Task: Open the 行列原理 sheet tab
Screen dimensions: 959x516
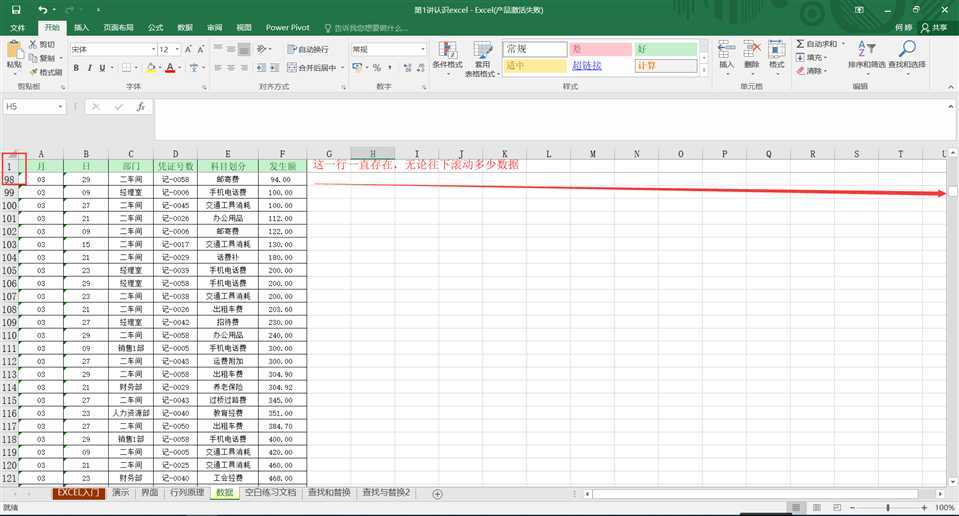Action: tap(187, 493)
